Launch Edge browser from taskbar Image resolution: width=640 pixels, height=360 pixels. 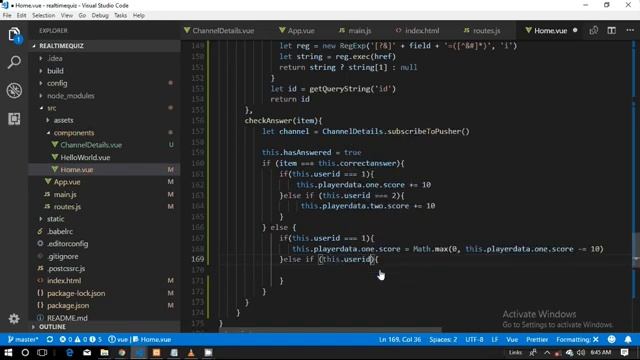click(70, 353)
